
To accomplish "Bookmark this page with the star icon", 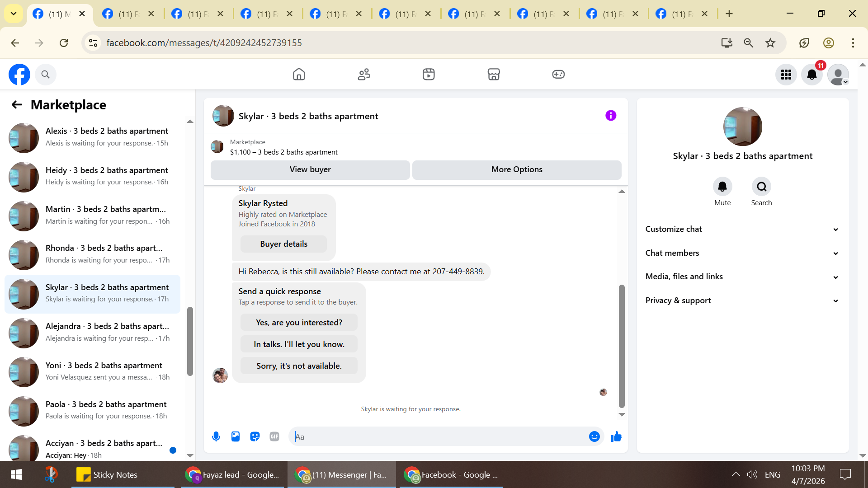I will click(770, 43).
